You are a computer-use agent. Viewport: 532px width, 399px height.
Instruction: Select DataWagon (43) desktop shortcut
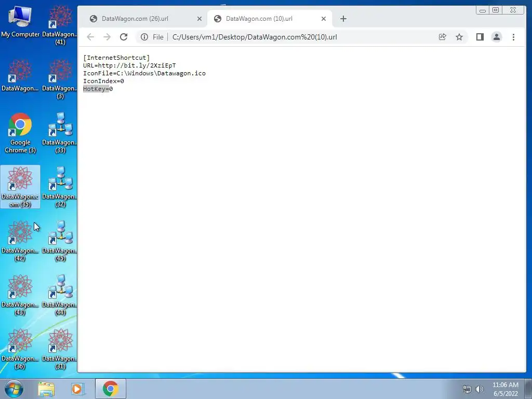(20, 295)
